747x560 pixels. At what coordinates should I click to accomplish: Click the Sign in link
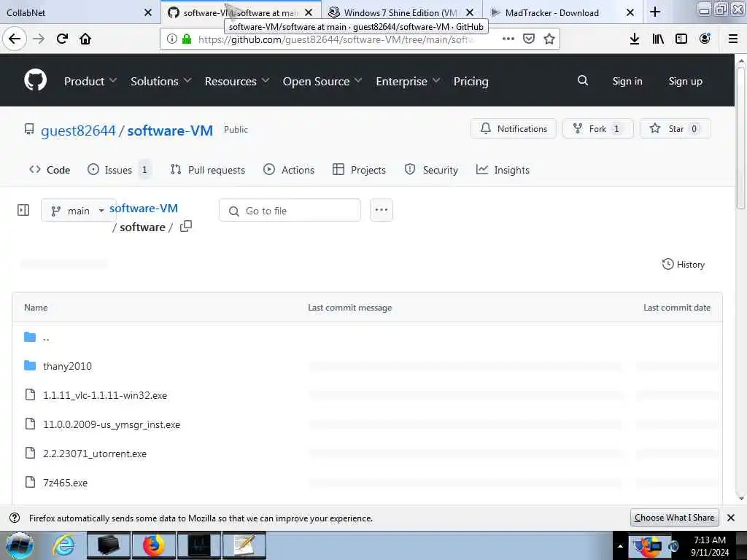point(627,81)
